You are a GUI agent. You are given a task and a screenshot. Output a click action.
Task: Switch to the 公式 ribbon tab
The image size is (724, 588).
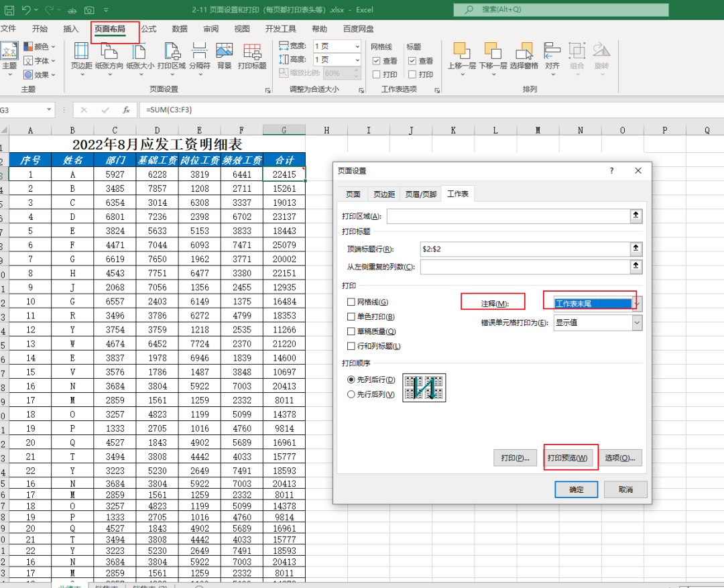149,29
